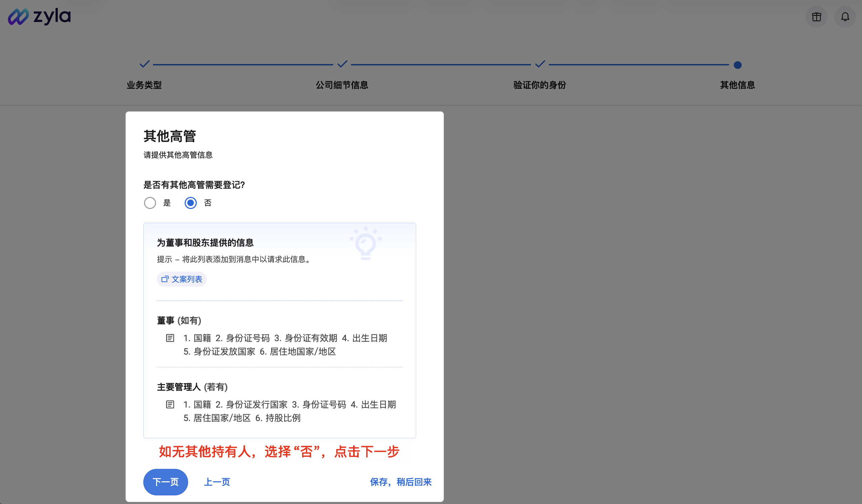Go to the 公司细节信息 step label

[x=342, y=85]
